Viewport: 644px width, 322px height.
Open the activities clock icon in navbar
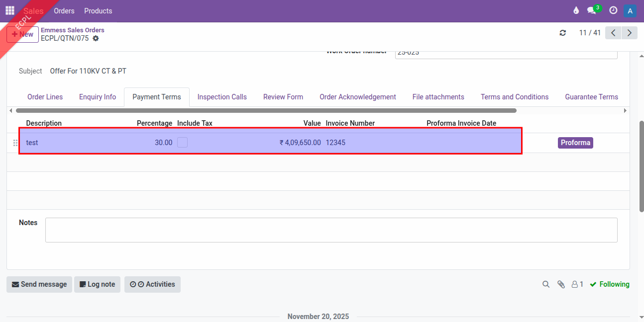[x=613, y=10]
